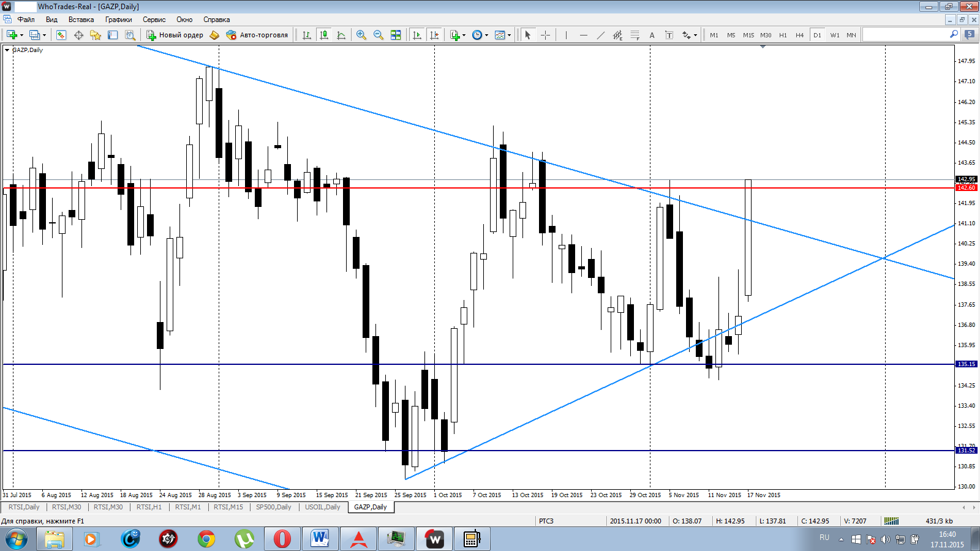Select the Fibonacci retracement tool
Viewport: 980px width, 551px height.
pos(635,35)
